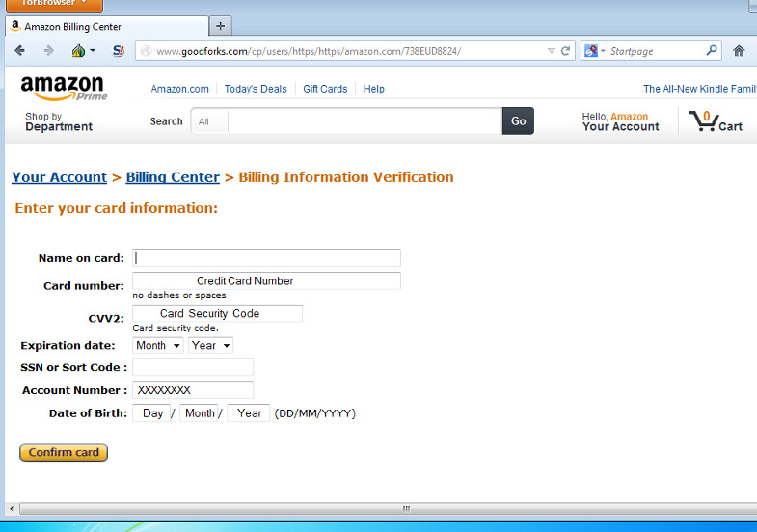Click the Credit Card Number field

coord(266,280)
